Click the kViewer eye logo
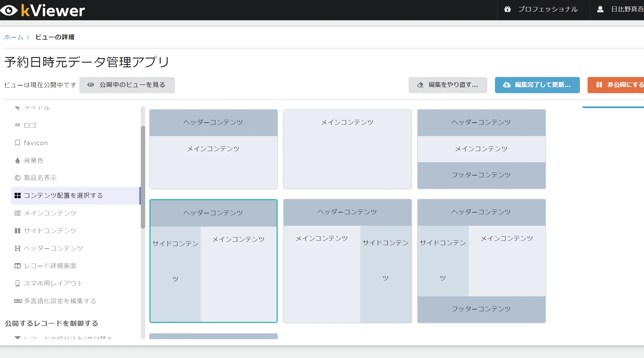644x358 pixels. [9, 10]
